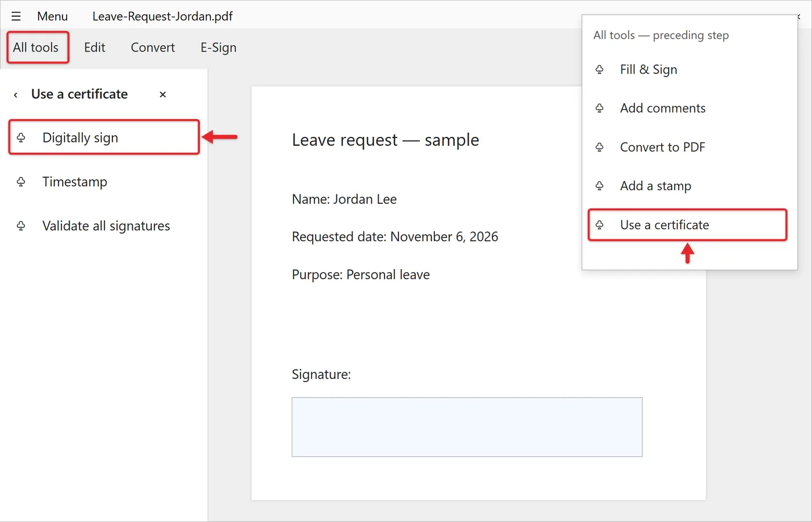Close the Use a certificate panel
Viewport: 812px width, 522px height.
click(163, 95)
